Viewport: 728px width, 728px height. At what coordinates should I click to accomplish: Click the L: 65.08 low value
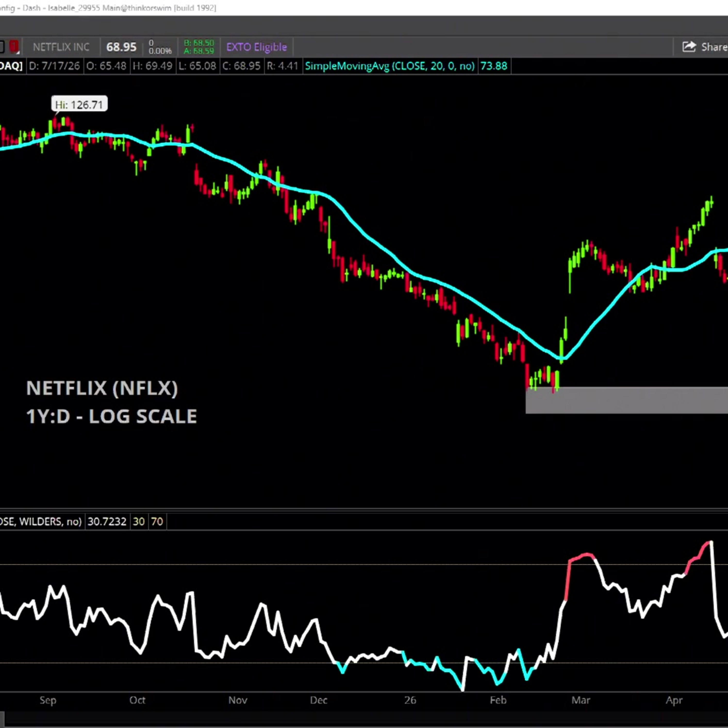tap(198, 66)
